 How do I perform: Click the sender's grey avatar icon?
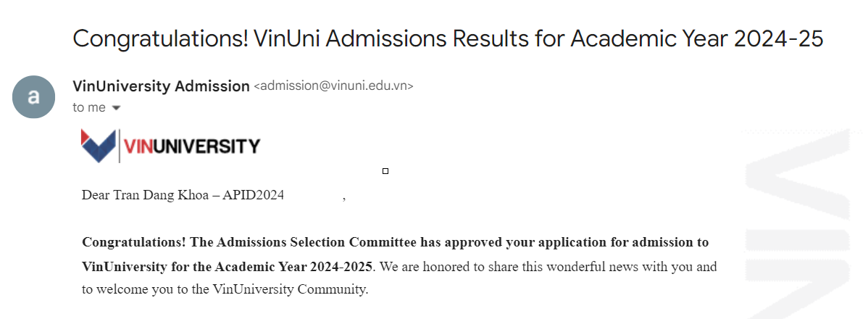[x=33, y=98]
